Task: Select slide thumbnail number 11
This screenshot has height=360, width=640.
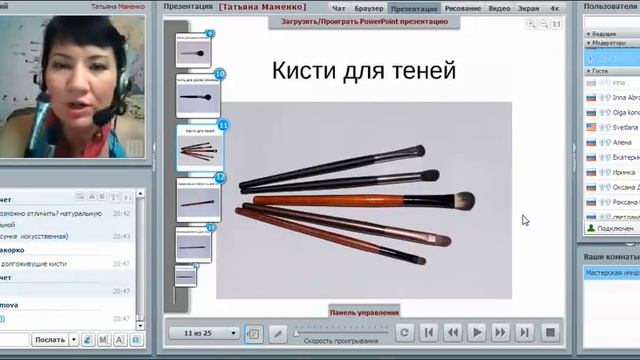Action: point(200,147)
